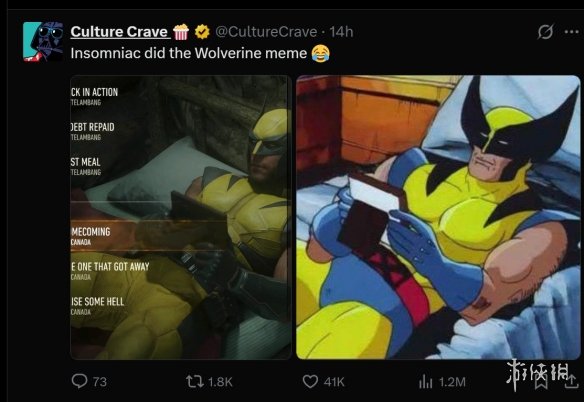Select The One That Got Away mission
The height and width of the screenshot is (402, 584).
point(110,270)
